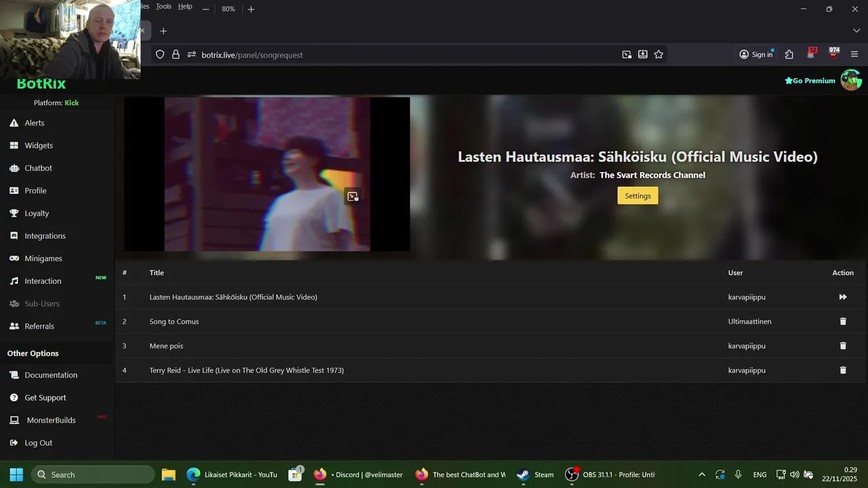Click the site padlock security icon
Image resolution: width=868 pixels, height=488 pixels.
click(176, 55)
